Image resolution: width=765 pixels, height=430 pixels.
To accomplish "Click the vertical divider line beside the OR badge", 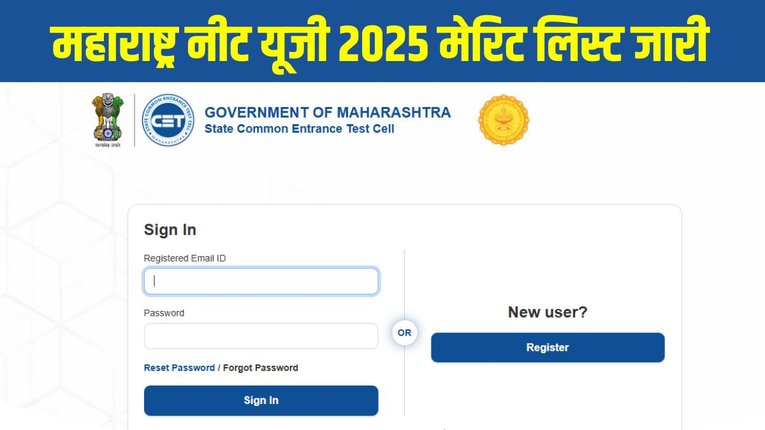I will (404, 280).
